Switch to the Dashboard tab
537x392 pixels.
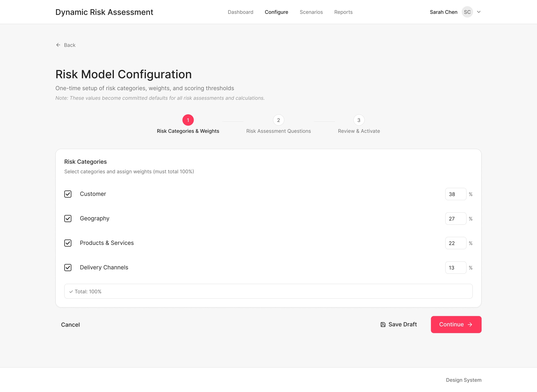pyautogui.click(x=240, y=12)
